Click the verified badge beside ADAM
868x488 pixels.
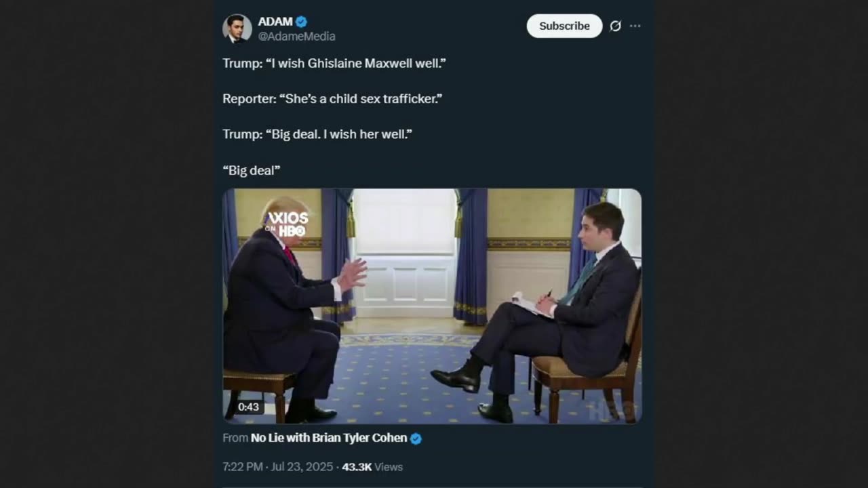click(302, 22)
